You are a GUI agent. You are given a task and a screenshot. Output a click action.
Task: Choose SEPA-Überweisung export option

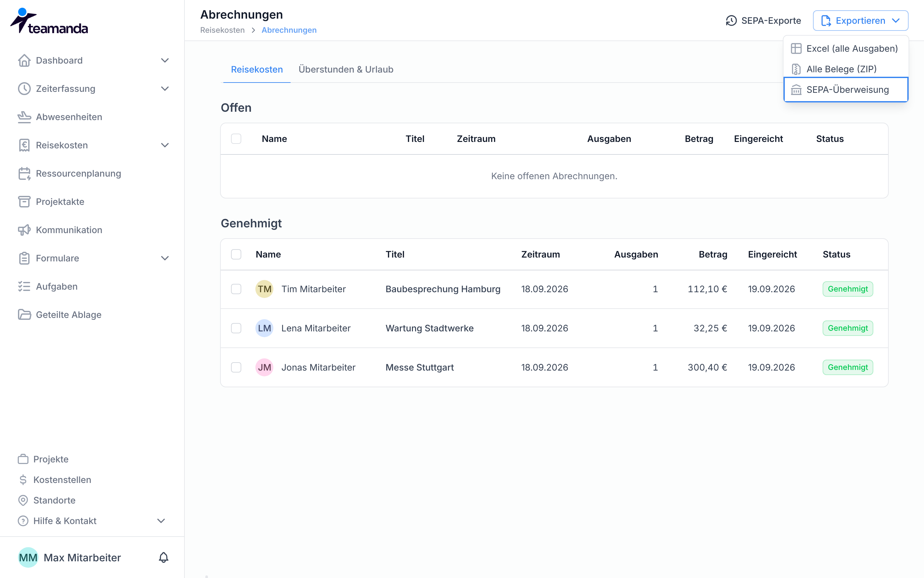846,90
